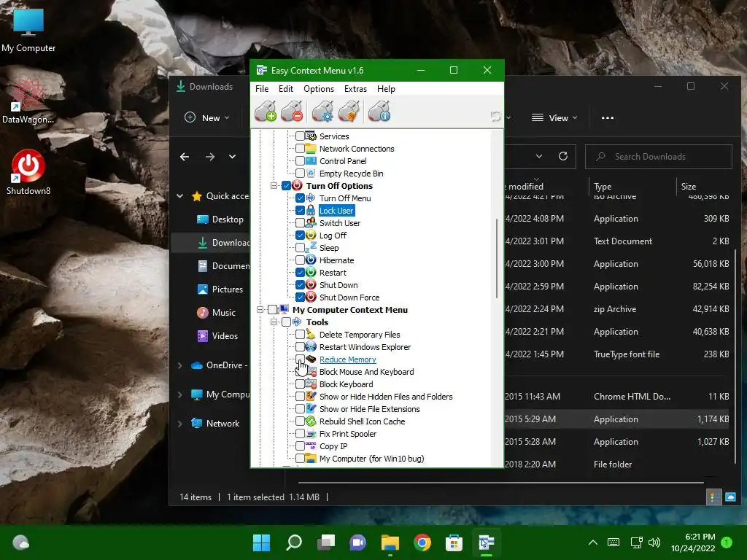Open See more ellipsis in Downloads window
Viewport: 747px width, 560px height.
(608, 117)
